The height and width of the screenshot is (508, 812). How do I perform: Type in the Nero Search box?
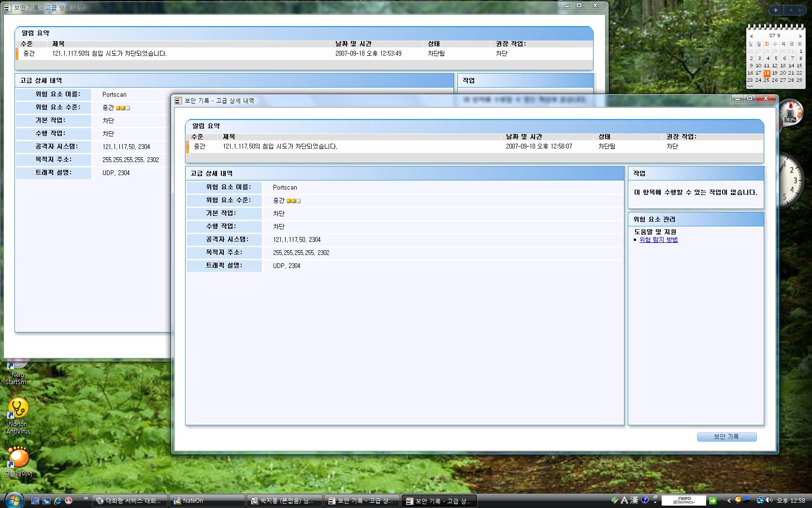click(x=683, y=501)
